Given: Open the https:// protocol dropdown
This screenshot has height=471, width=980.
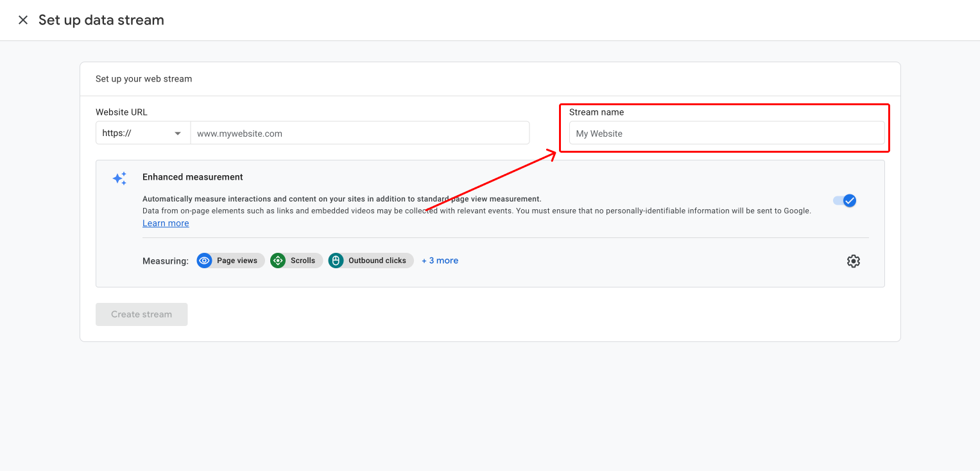Looking at the screenshot, I should pos(143,133).
